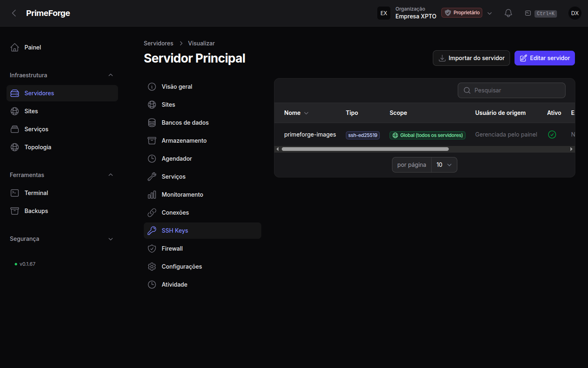Click Editar servidor button

[545, 58]
